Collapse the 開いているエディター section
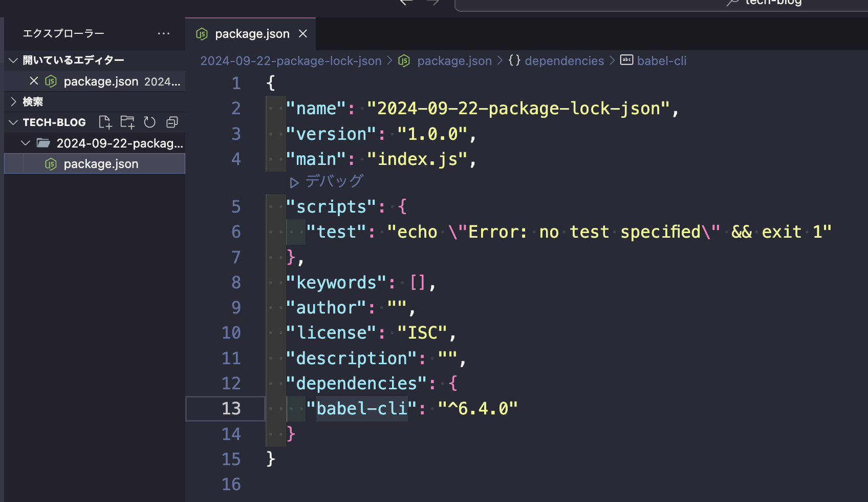868x502 pixels. [13, 60]
